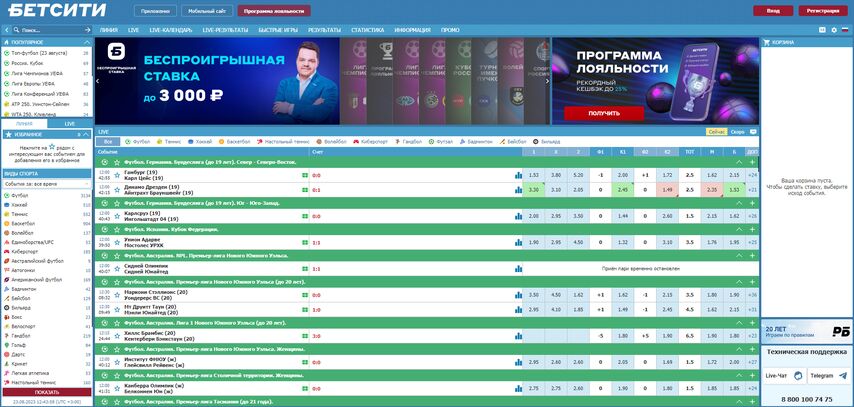
Task: Show previous banner with left carousel arrow
Action: (97, 81)
